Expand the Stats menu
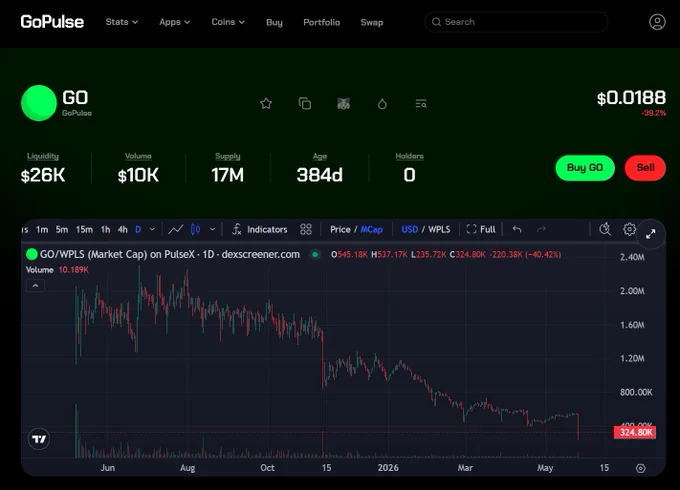Viewport: 680px width, 490px height. click(x=122, y=22)
